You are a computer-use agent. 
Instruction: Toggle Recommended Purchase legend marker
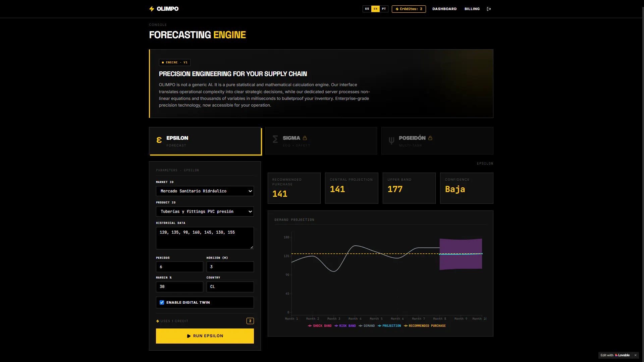(x=406, y=326)
